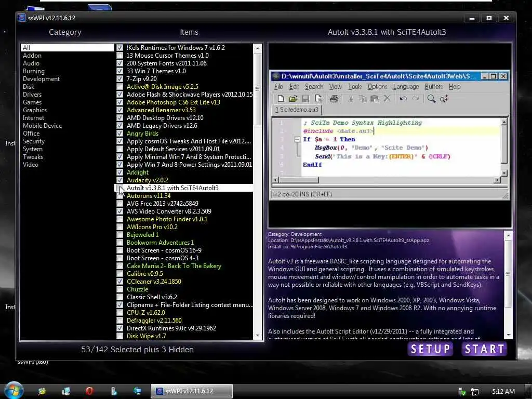Image resolution: width=532 pixels, height=399 pixels.
Task: Select the Tweaks category
Action: [67, 157]
